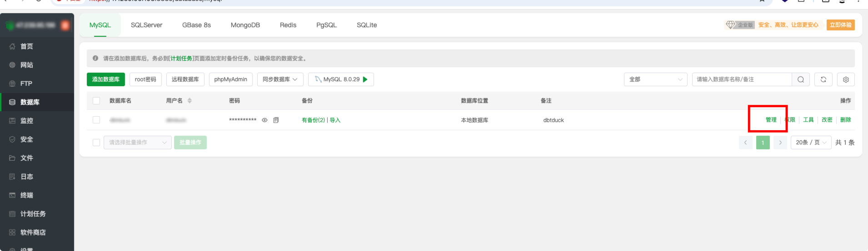Image resolution: width=868 pixels, height=251 pixels.
Task: Open the table settings gear
Action: [846, 79]
